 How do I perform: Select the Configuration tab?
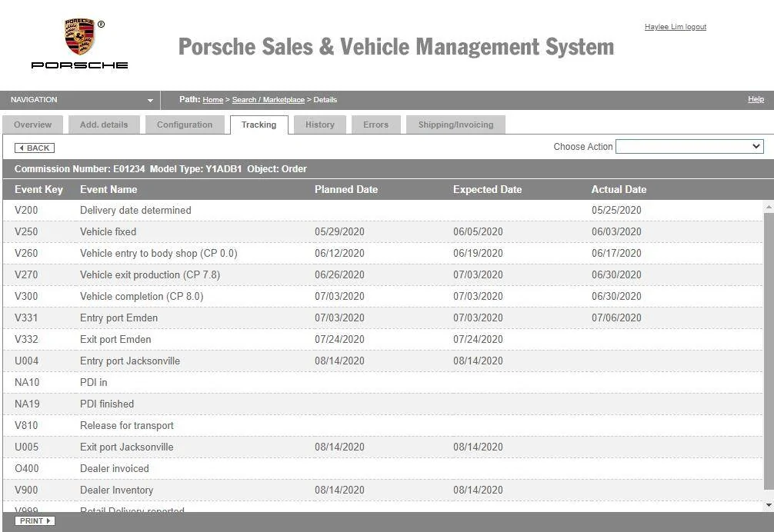185,125
